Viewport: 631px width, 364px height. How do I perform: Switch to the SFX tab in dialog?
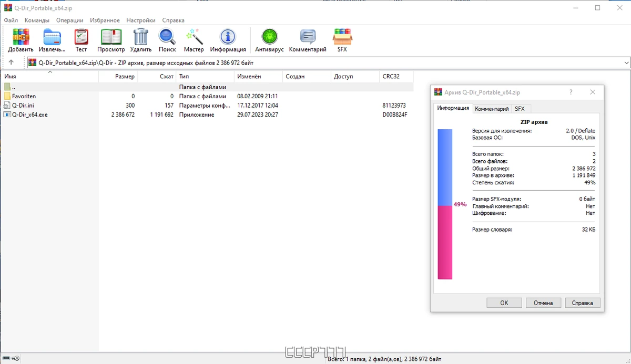tap(520, 109)
